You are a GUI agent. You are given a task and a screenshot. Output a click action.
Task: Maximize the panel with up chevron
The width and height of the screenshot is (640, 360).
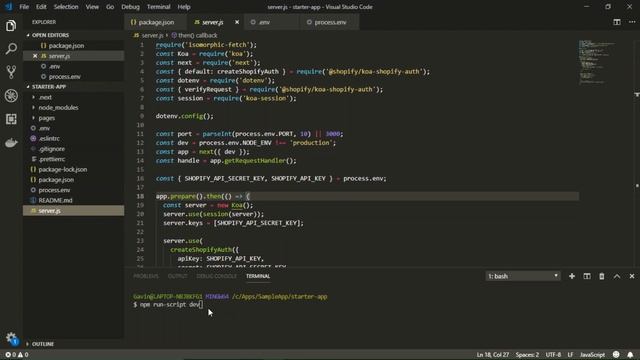click(617, 276)
